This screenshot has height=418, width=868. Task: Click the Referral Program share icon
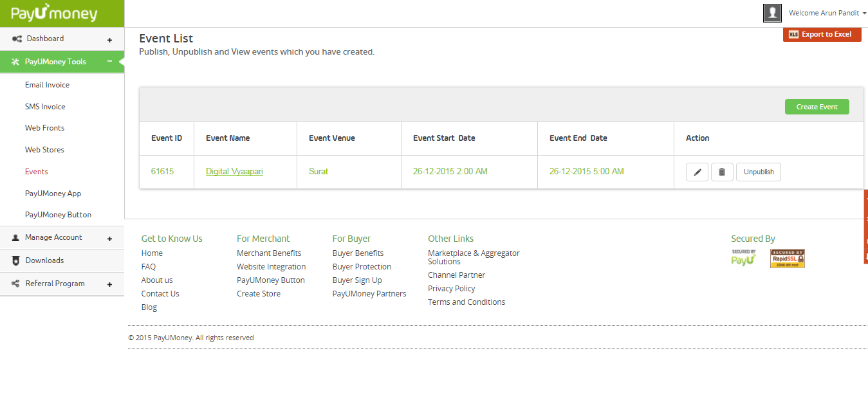[x=16, y=284]
